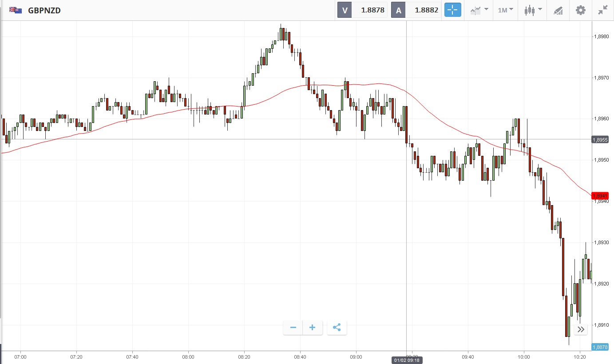The height and width of the screenshot is (364, 614).
Task: Open the drawing tools pencil icon
Action: point(558,10)
